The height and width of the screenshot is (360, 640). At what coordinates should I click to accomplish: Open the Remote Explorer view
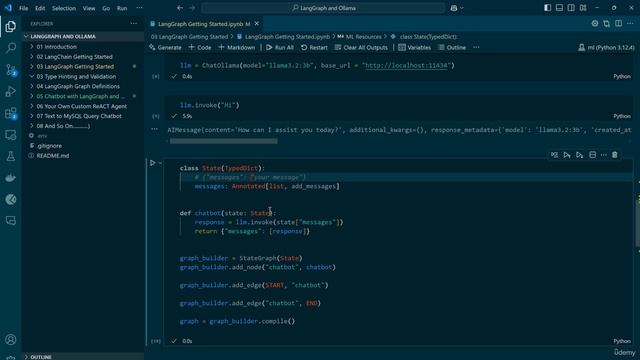click(x=11, y=135)
